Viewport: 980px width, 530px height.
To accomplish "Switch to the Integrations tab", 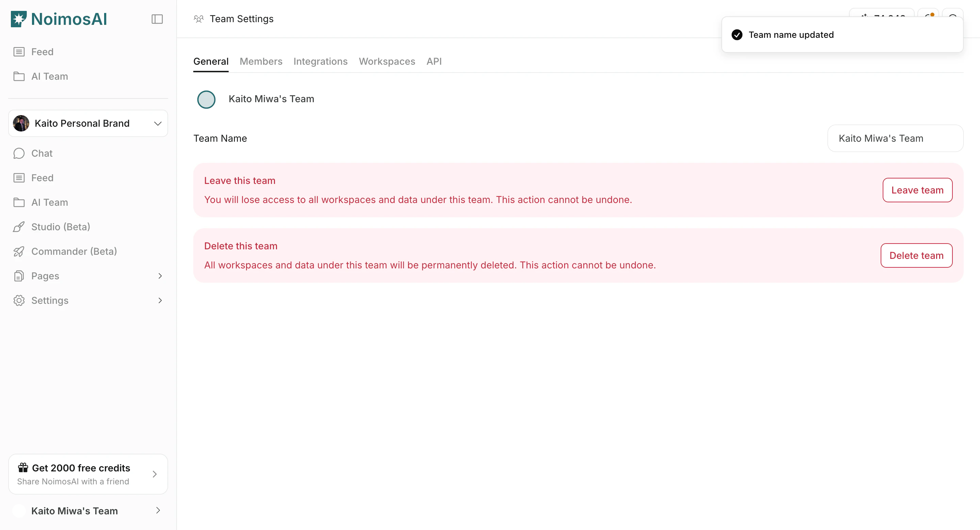I will pos(320,61).
